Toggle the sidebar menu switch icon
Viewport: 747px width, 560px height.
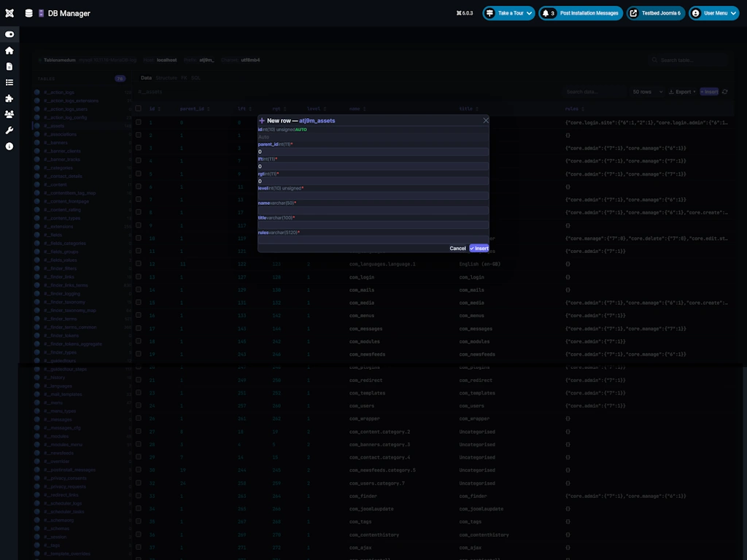point(9,34)
